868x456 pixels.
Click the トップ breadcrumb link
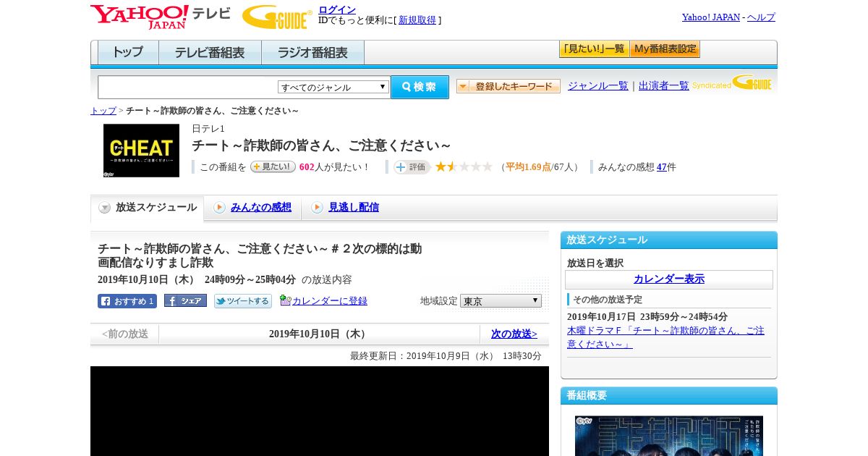(x=103, y=111)
